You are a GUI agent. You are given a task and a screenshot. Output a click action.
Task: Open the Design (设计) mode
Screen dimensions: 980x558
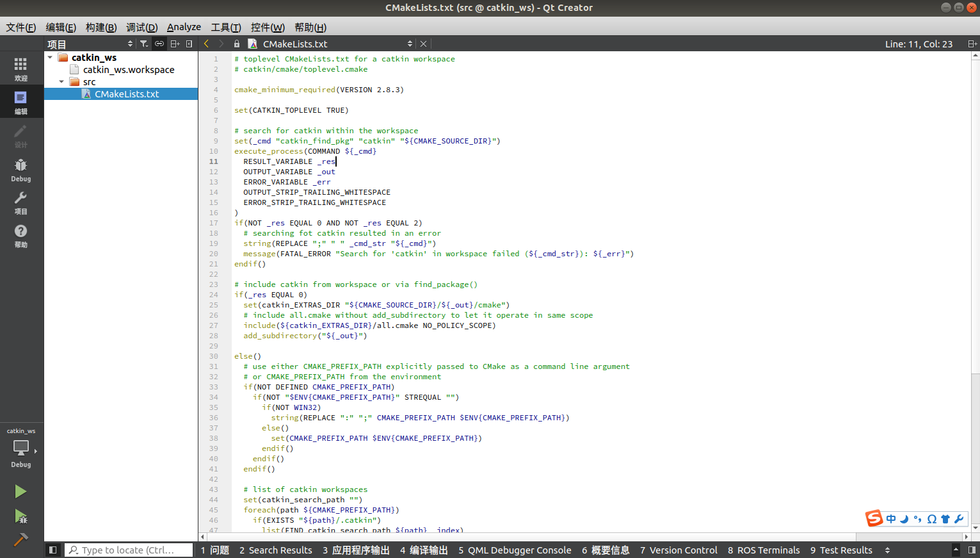coord(21,135)
